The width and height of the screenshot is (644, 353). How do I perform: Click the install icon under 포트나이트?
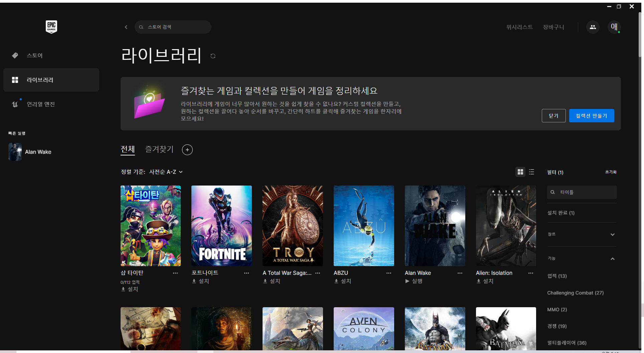coord(194,281)
